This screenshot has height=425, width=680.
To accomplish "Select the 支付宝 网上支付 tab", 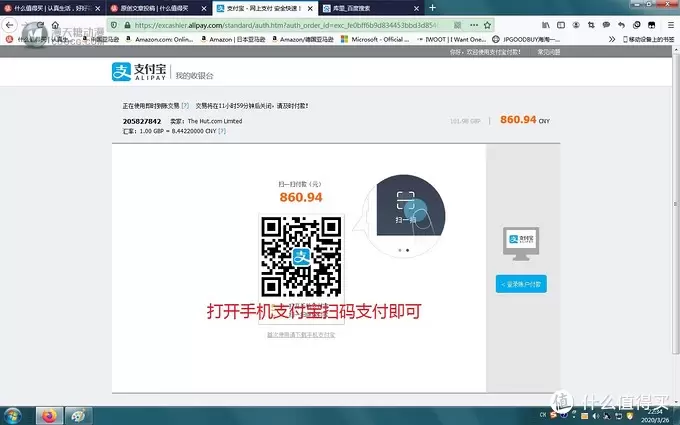I will coord(265,8).
